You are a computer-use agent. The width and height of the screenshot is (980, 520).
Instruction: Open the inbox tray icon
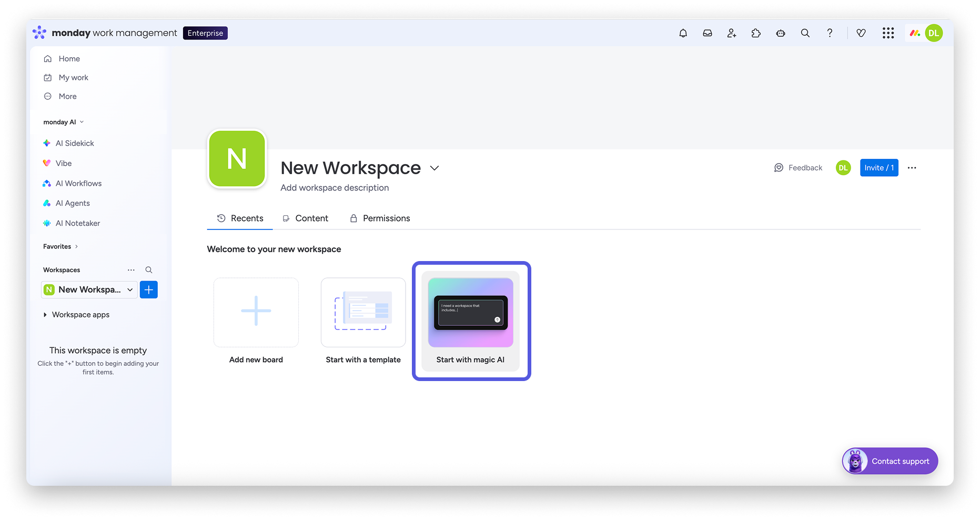708,33
